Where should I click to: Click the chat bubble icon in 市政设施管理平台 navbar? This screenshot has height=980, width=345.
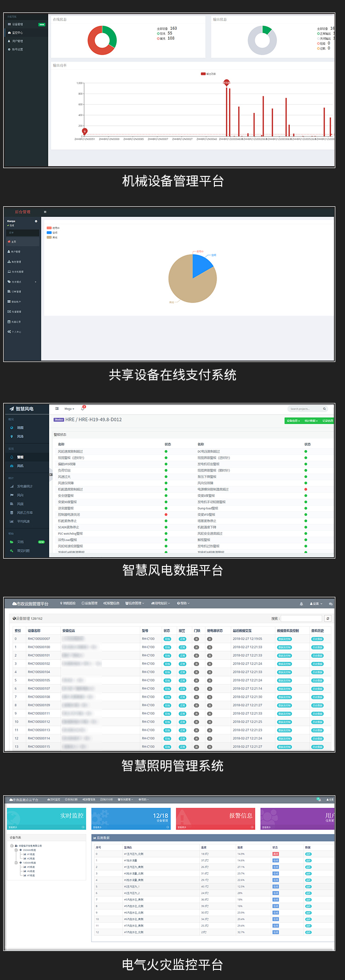click(x=330, y=603)
